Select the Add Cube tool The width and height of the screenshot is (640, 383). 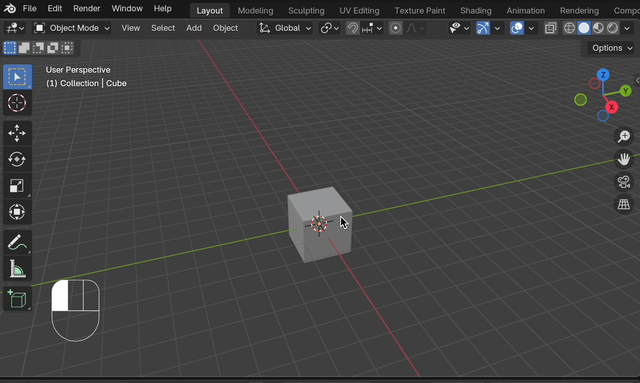click(17, 299)
